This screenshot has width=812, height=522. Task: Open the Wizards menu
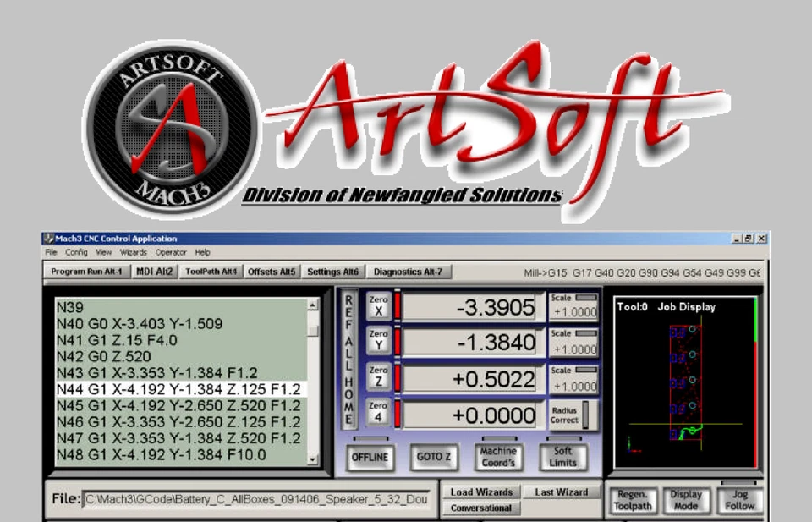pyautogui.click(x=132, y=252)
